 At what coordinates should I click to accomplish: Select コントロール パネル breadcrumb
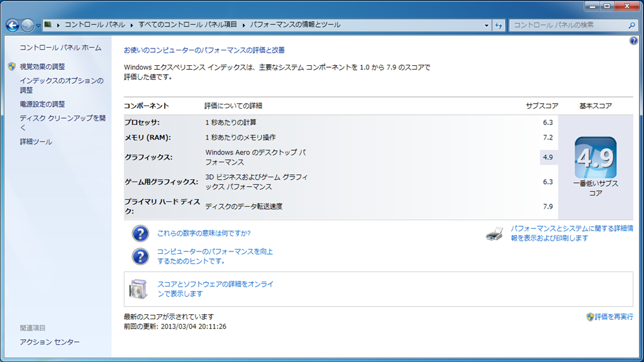(x=94, y=25)
